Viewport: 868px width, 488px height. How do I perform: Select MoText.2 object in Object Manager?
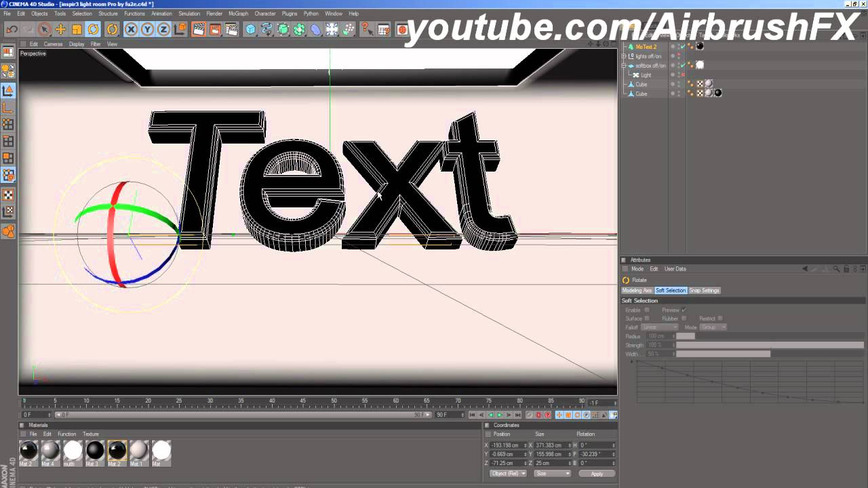[646, 47]
